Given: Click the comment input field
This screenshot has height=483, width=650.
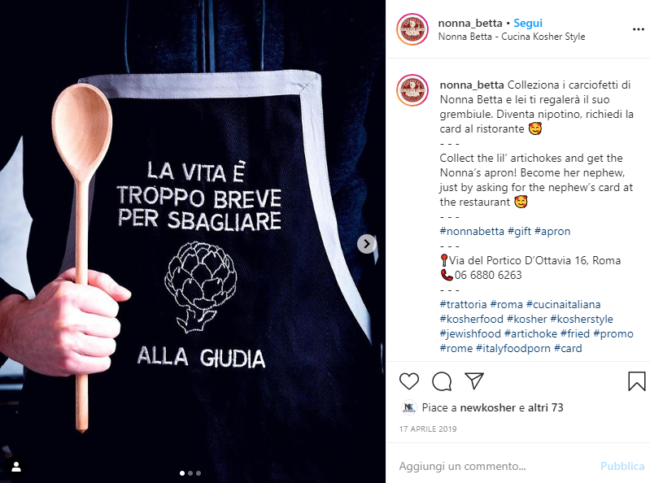Looking at the screenshot, I should click(x=495, y=466).
